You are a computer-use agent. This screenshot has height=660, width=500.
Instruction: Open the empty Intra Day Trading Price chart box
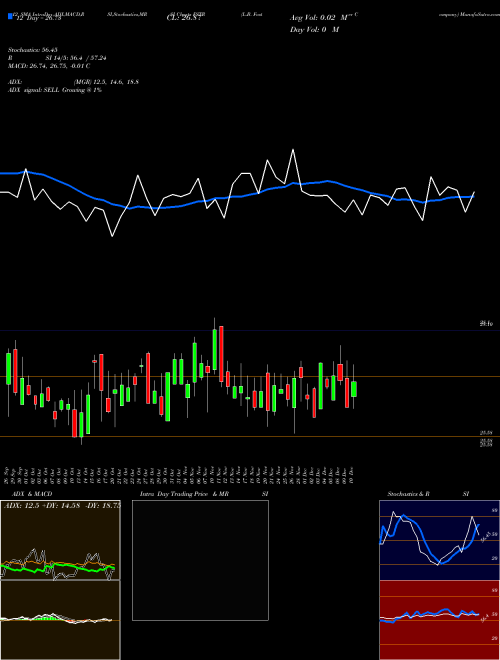coord(200,560)
